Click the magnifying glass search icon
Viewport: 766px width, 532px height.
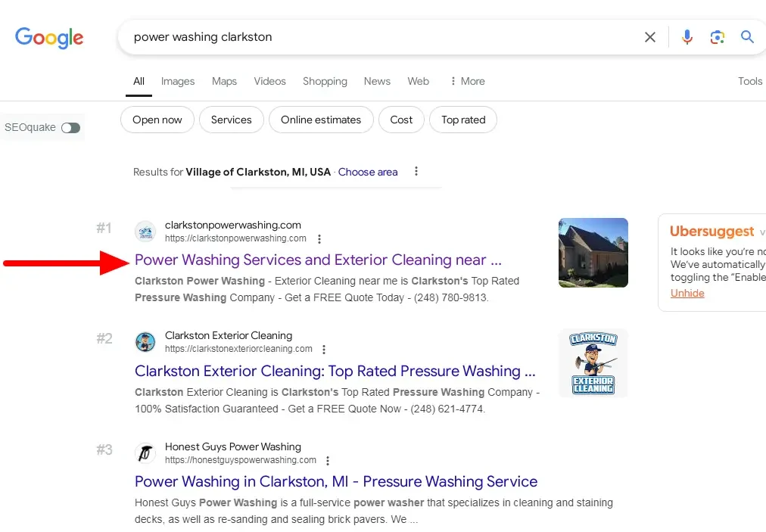[x=747, y=37]
